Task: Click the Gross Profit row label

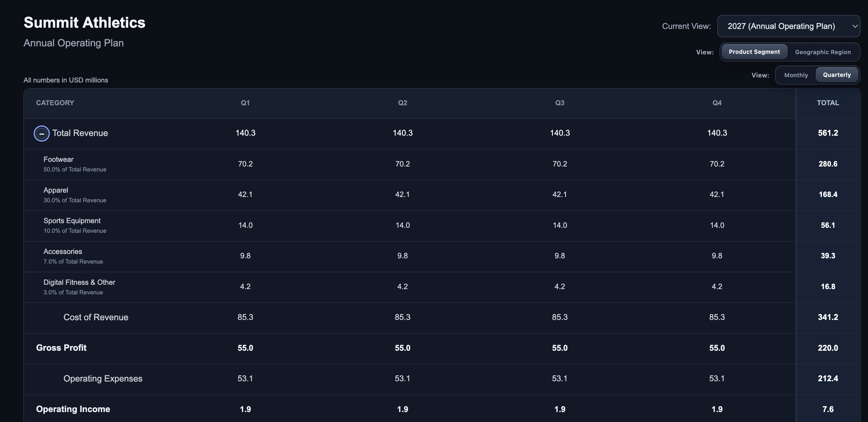Action: point(61,348)
